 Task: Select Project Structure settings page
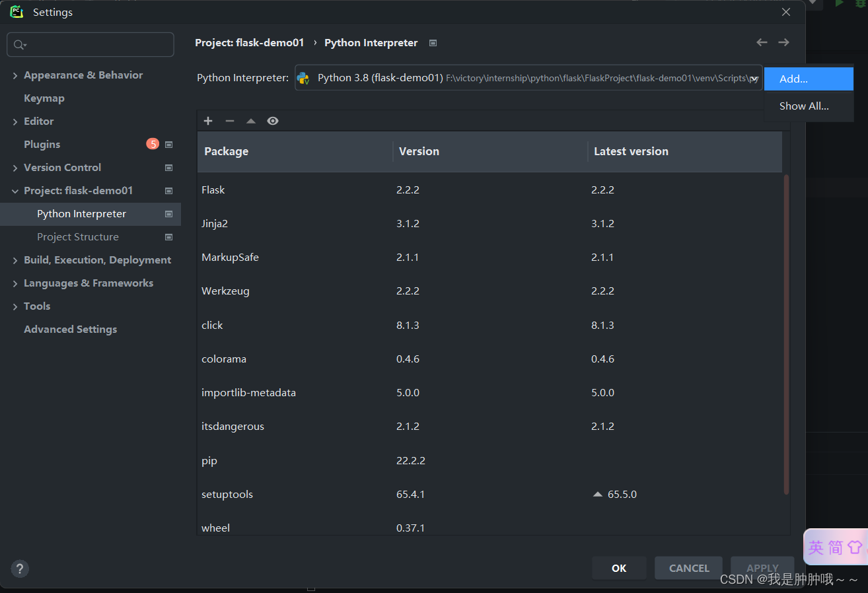coord(78,237)
